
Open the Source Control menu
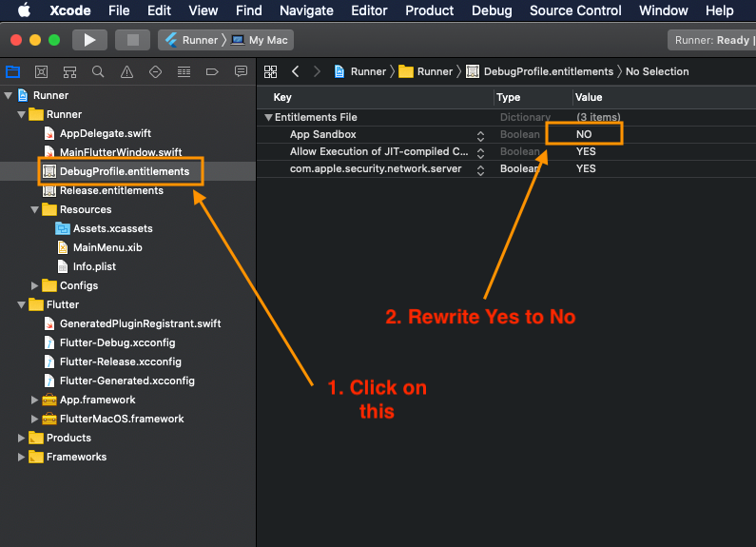(x=575, y=10)
